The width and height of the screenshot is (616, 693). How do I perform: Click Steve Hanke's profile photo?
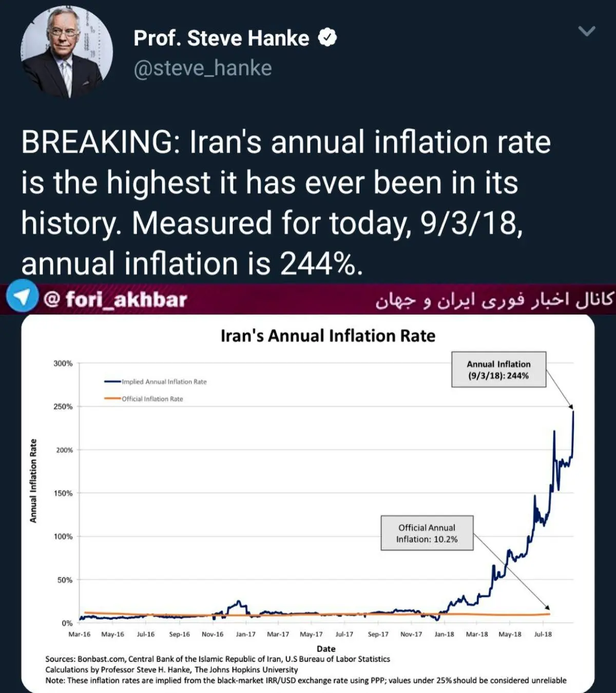coord(66,52)
